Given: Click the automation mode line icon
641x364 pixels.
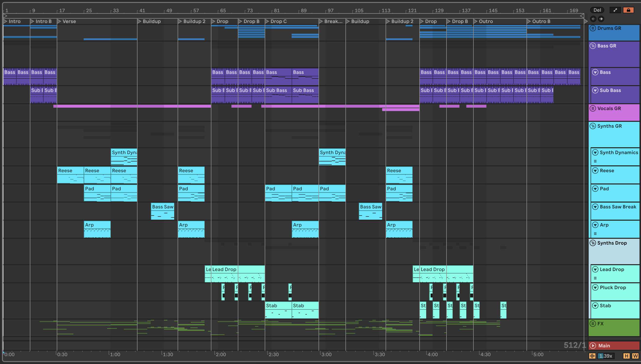Looking at the screenshot, I should pos(615,10).
